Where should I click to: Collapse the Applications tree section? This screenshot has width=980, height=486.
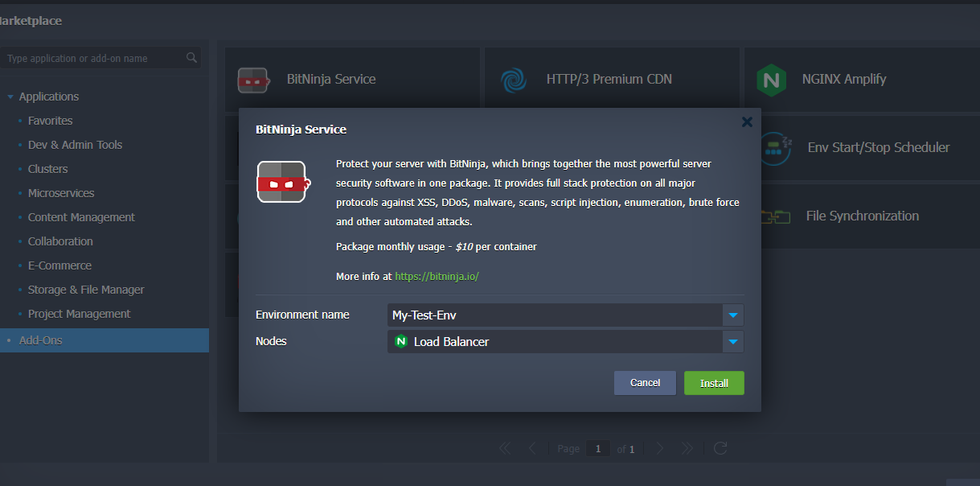pyautogui.click(x=10, y=97)
